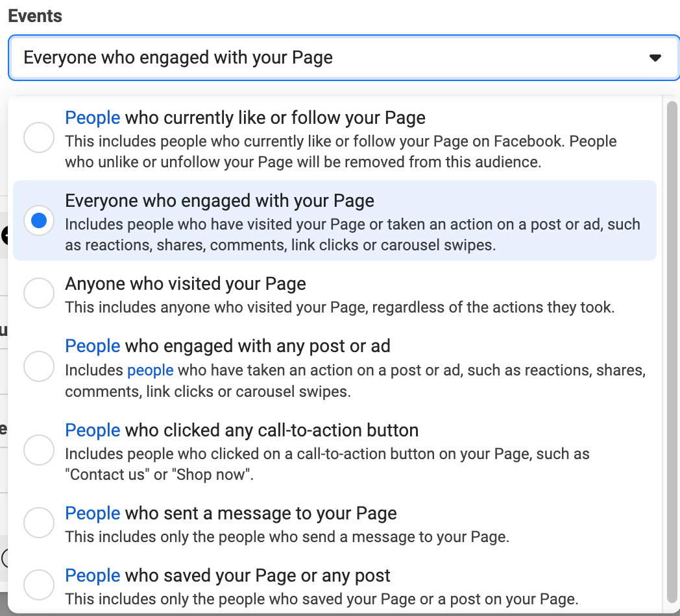
Task: Open the People link for like or follow option
Action: pyautogui.click(x=92, y=117)
